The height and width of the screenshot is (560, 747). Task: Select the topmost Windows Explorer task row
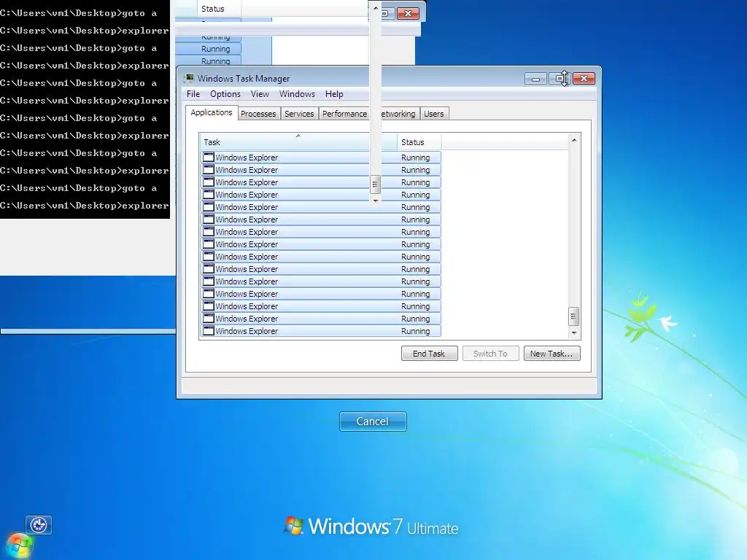coord(321,157)
